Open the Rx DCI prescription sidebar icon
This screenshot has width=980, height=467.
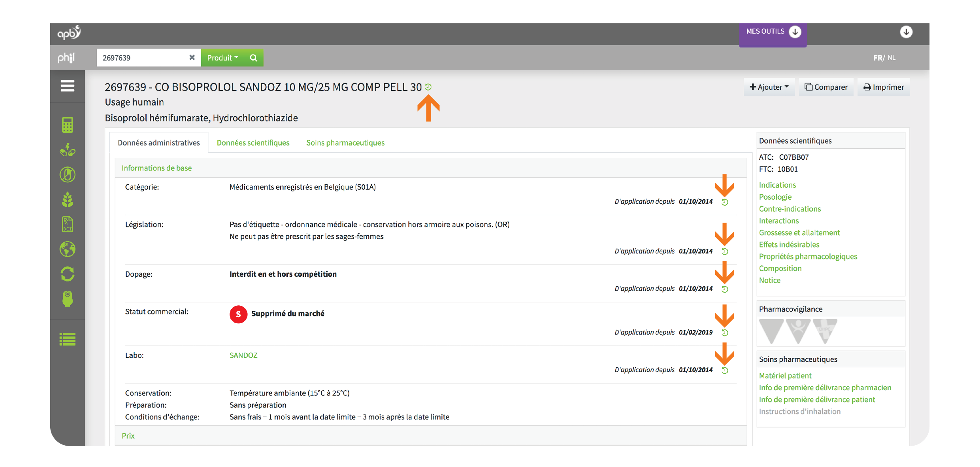[68, 224]
